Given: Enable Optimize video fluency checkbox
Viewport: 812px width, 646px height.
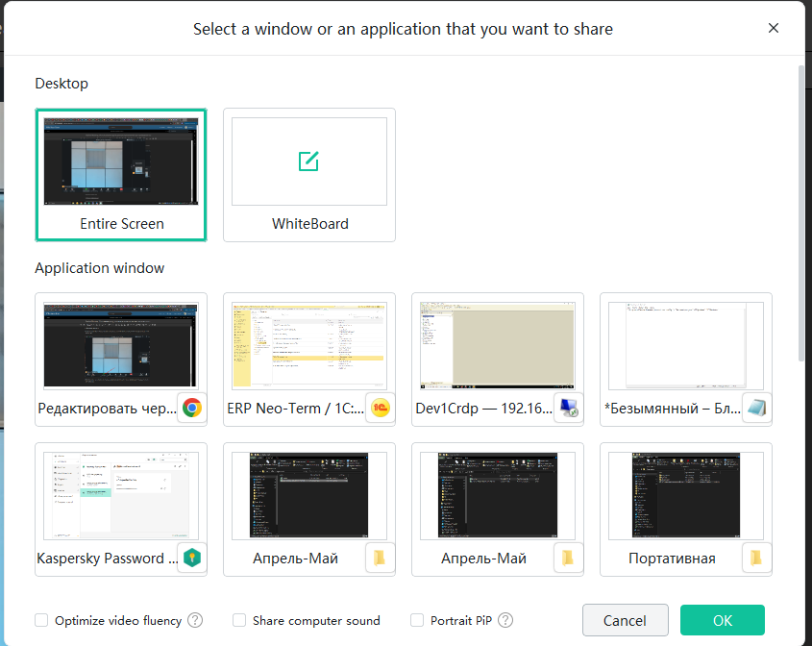Looking at the screenshot, I should [41, 620].
